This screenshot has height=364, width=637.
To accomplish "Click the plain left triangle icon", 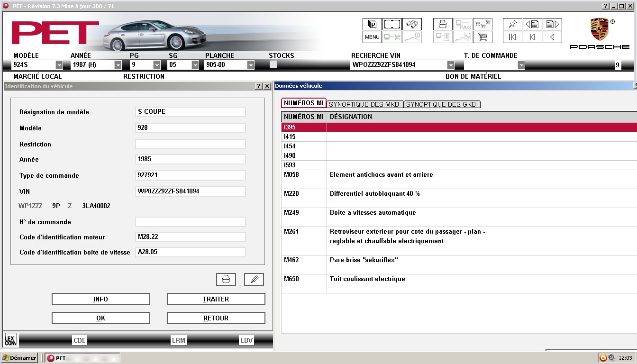I will 552,37.
